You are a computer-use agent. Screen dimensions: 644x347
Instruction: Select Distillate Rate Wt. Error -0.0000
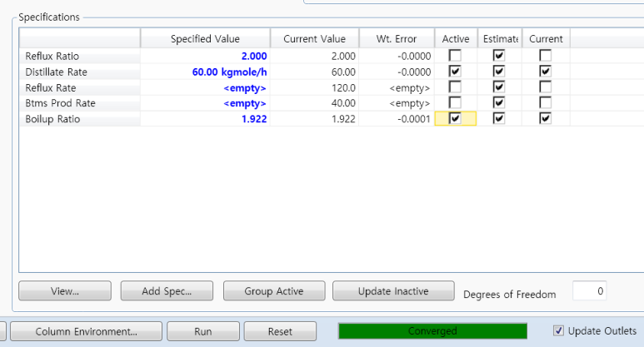click(397, 72)
